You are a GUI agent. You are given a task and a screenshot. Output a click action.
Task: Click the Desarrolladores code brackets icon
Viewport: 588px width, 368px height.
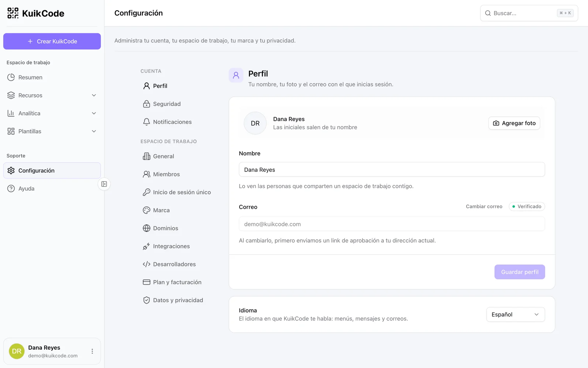click(146, 264)
